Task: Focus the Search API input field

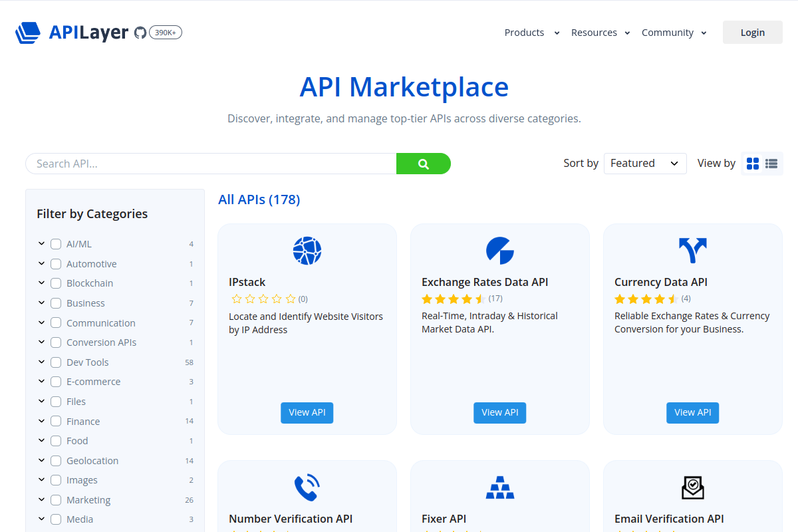Action: 211,164
